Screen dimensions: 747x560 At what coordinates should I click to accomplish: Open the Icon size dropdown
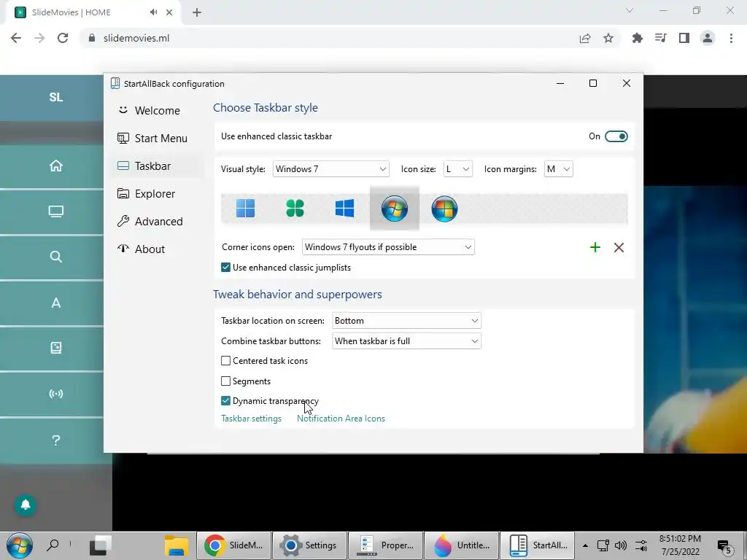point(457,169)
